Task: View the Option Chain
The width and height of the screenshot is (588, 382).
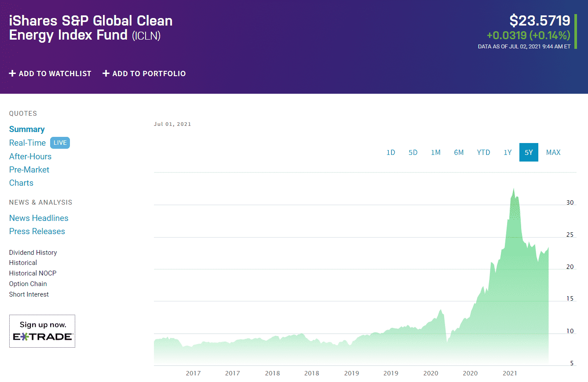Action: (28, 284)
